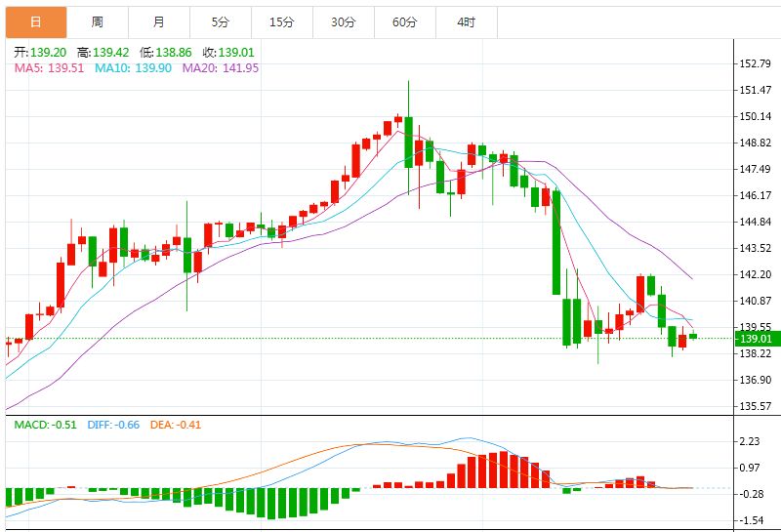Click the DIFF: -0.66 readout
Image resolution: width=781 pixels, height=532 pixels.
pos(113,425)
